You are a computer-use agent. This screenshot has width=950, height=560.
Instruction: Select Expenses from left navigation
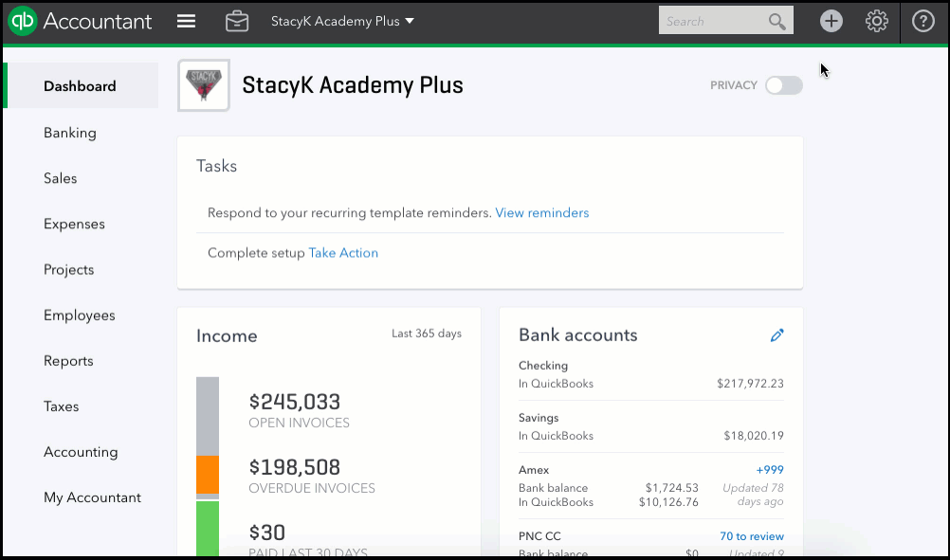74,225
